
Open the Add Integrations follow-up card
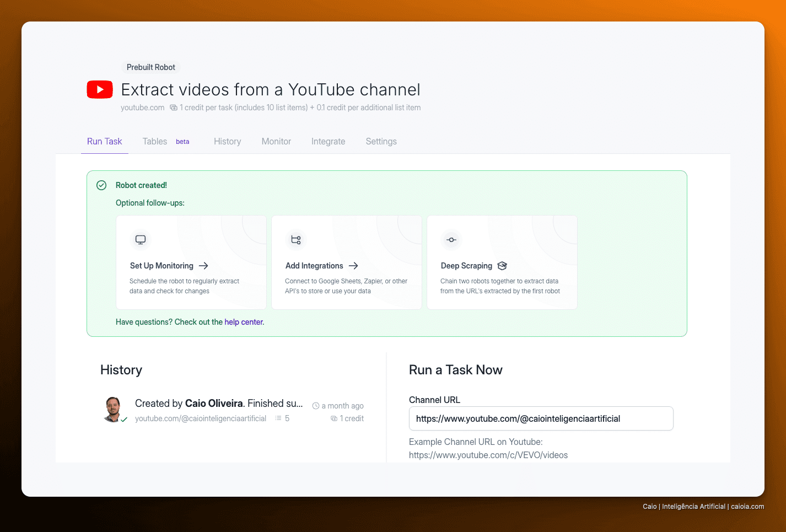click(x=347, y=262)
